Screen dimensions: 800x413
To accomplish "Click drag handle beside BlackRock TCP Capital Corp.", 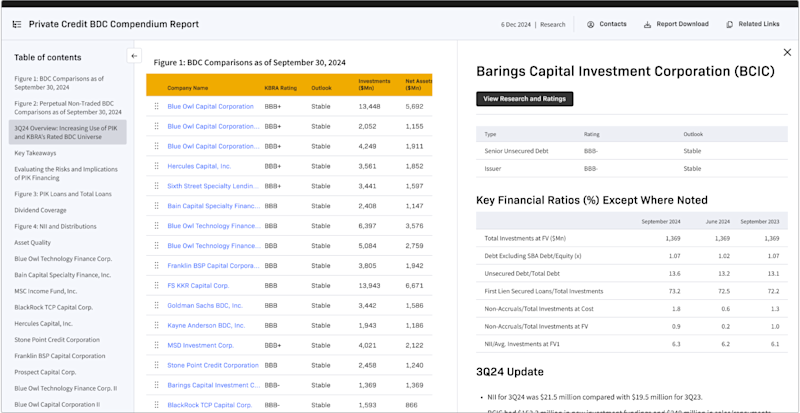I will point(157,405).
